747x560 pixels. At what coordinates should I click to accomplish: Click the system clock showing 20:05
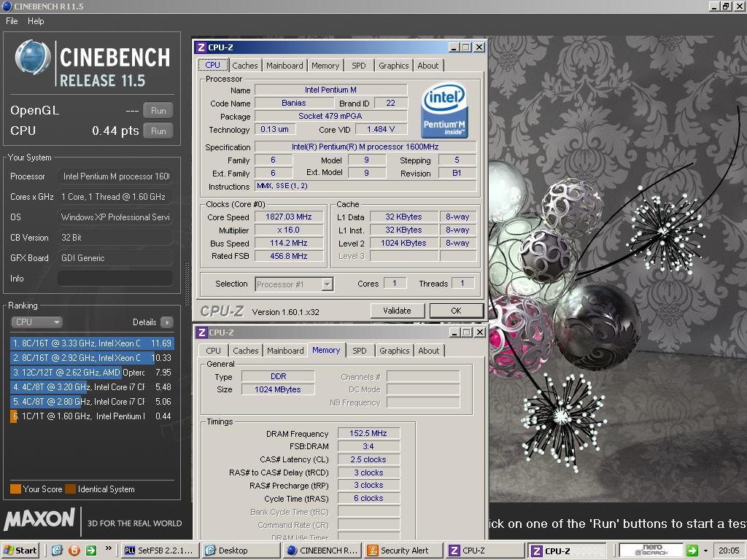pyautogui.click(x=729, y=551)
